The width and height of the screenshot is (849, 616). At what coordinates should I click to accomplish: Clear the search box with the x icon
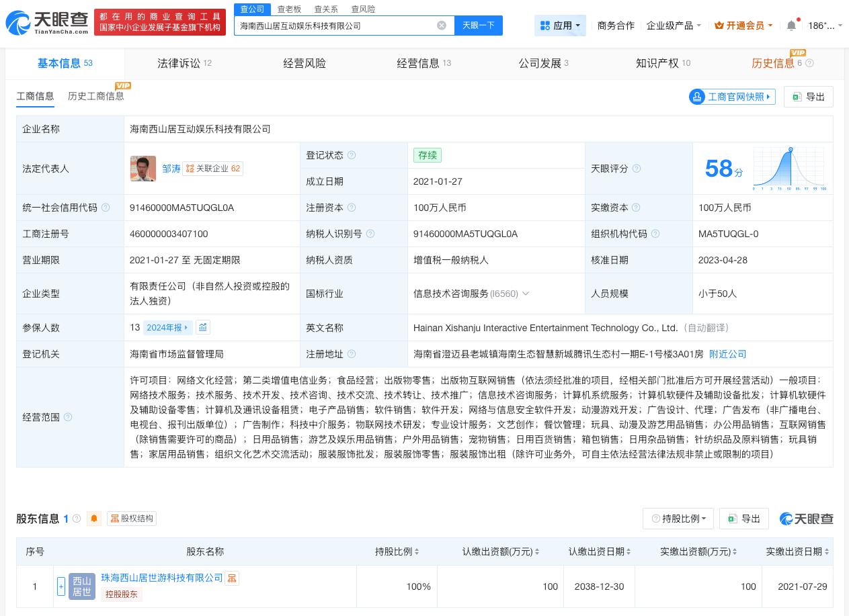tap(442, 26)
